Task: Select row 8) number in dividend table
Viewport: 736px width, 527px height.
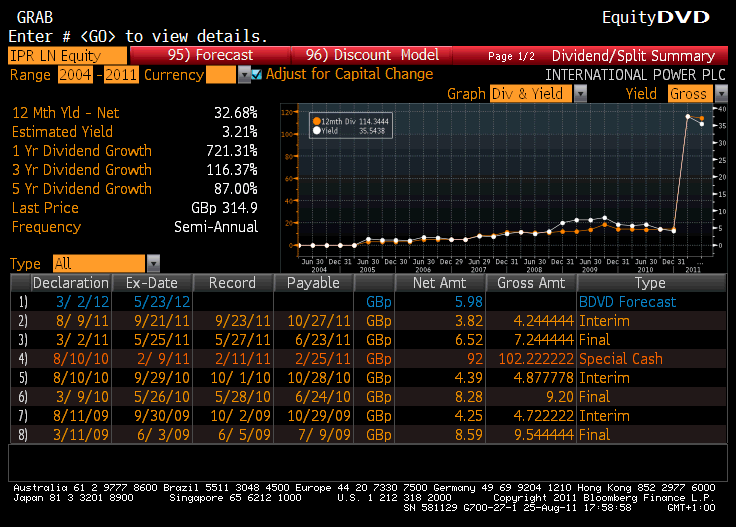Action: pyautogui.click(x=23, y=435)
